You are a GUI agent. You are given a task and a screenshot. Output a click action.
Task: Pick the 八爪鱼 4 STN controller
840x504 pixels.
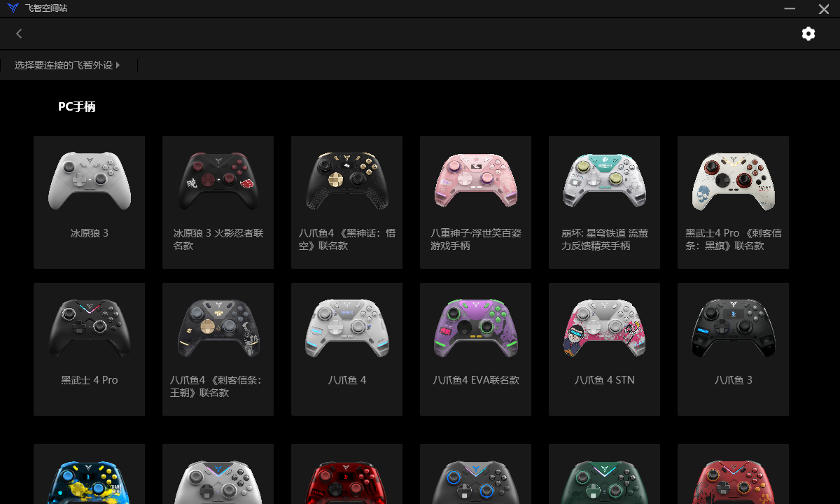604,349
